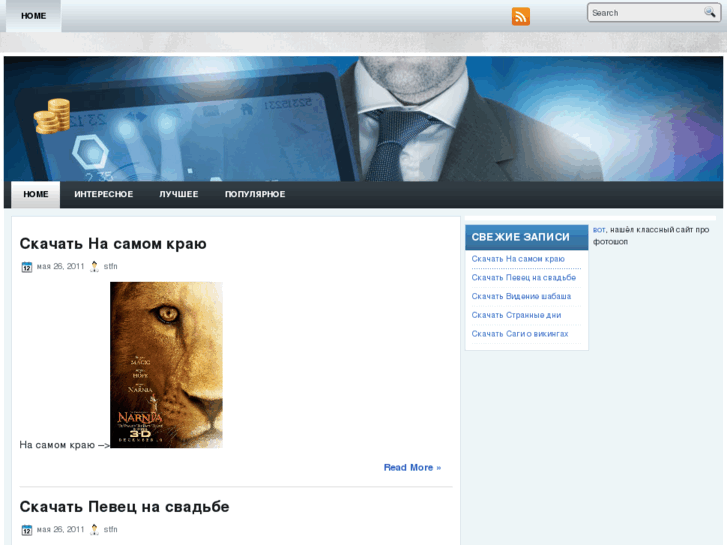Click author name 'stfn' under second post

(110, 529)
